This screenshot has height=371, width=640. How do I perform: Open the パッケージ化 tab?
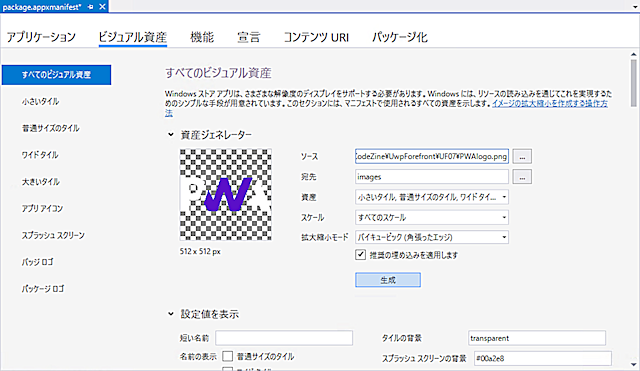400,37
